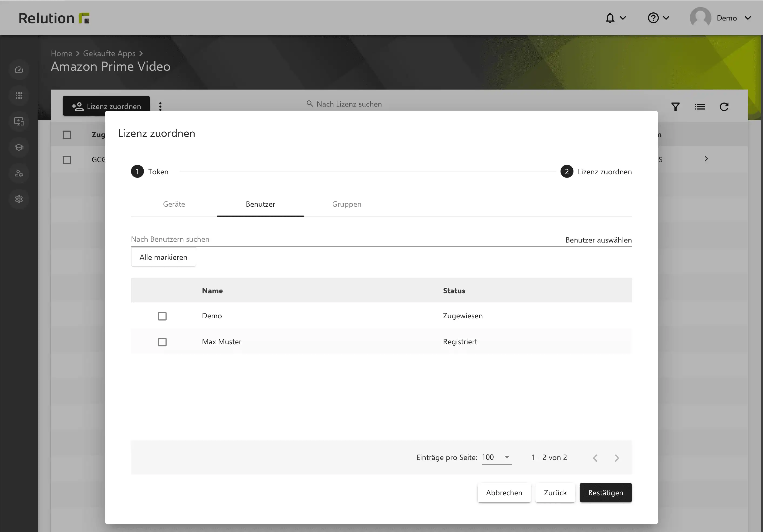763x532 pixels.
Task: Click the Relution logo
Action: tap(54, 18)
